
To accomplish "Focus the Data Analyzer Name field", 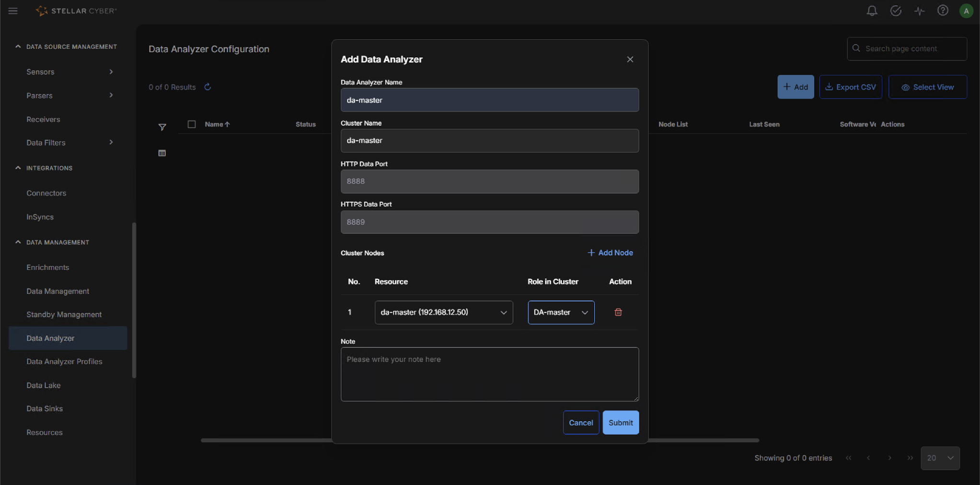I will (x=490, y=100).
